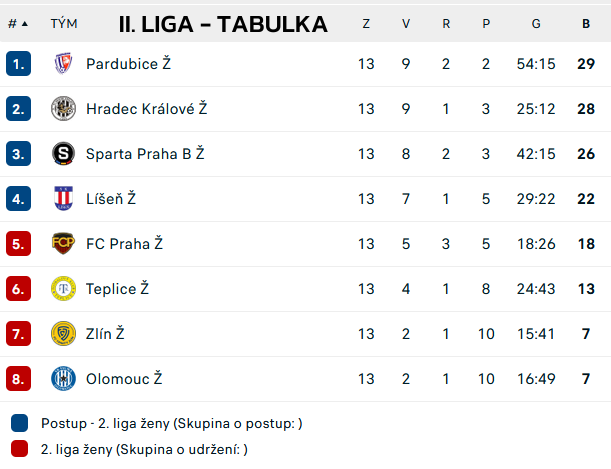Image resolution: width=611 pixels, height=469 pixels.
Task: Click the Teplice Ž round crest
Action: (x=63, y=289)
